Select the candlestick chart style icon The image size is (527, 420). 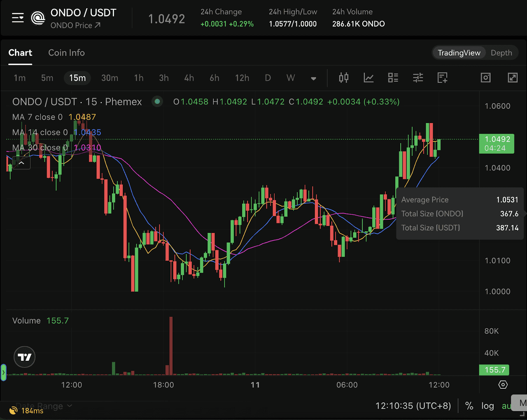(344, 78)
